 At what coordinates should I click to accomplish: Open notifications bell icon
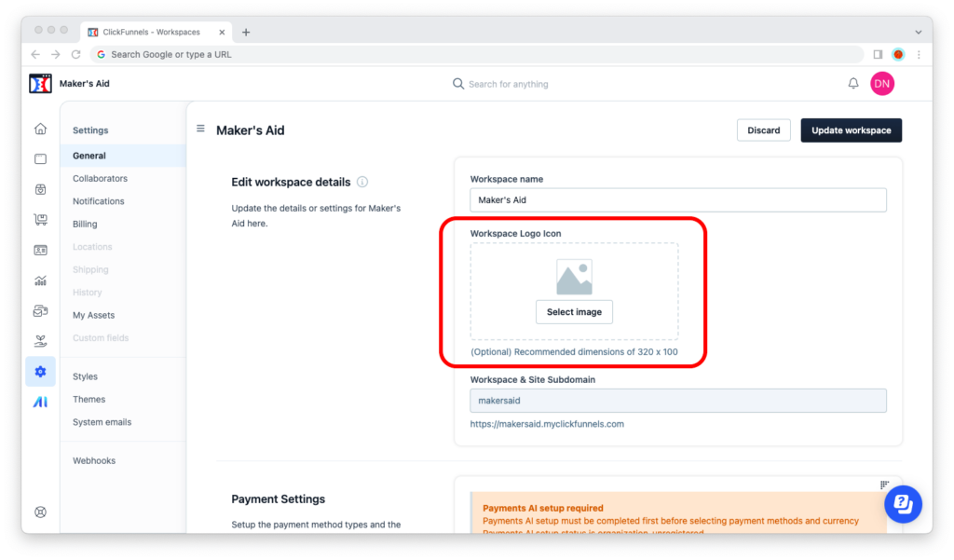pos(853,83)
